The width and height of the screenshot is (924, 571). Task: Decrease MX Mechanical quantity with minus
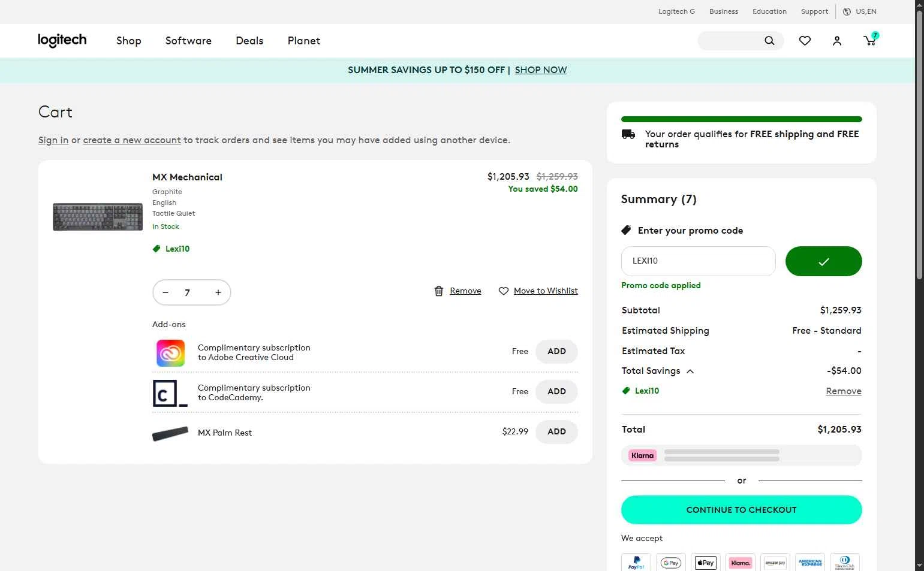[x=165, y=292]
